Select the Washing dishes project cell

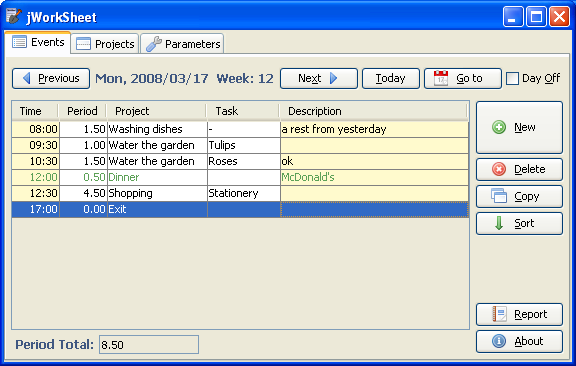[x=157, y=129]
